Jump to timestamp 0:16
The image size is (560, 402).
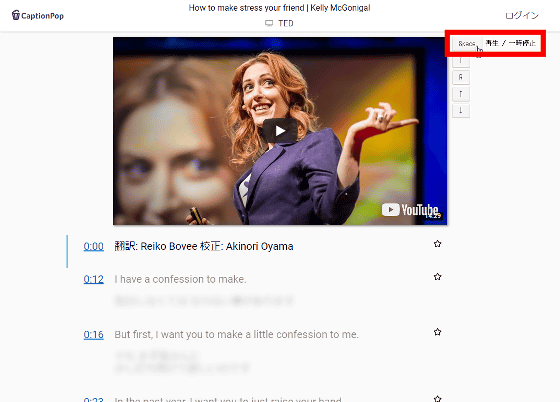94,335
